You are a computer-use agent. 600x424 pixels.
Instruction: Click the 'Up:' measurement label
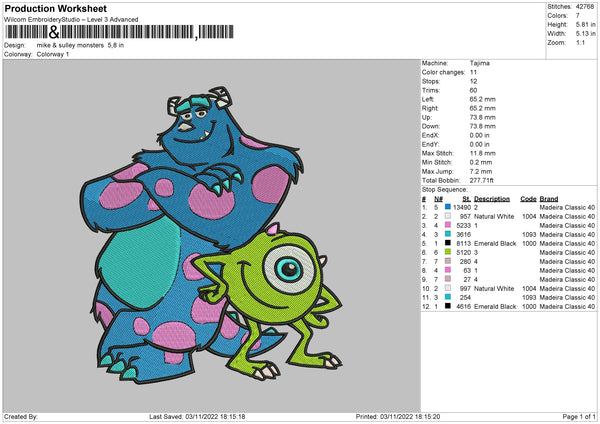click(427, 117)
